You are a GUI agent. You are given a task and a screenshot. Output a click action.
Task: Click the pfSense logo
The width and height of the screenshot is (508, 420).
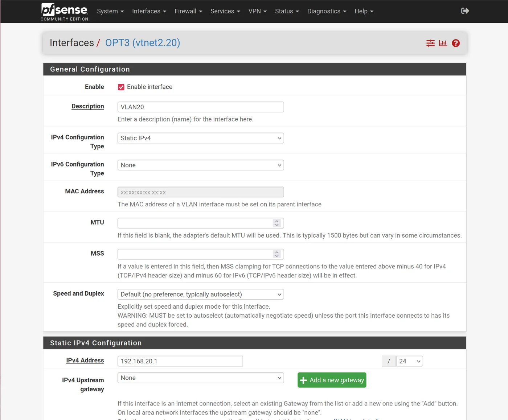tap(64, 11)
